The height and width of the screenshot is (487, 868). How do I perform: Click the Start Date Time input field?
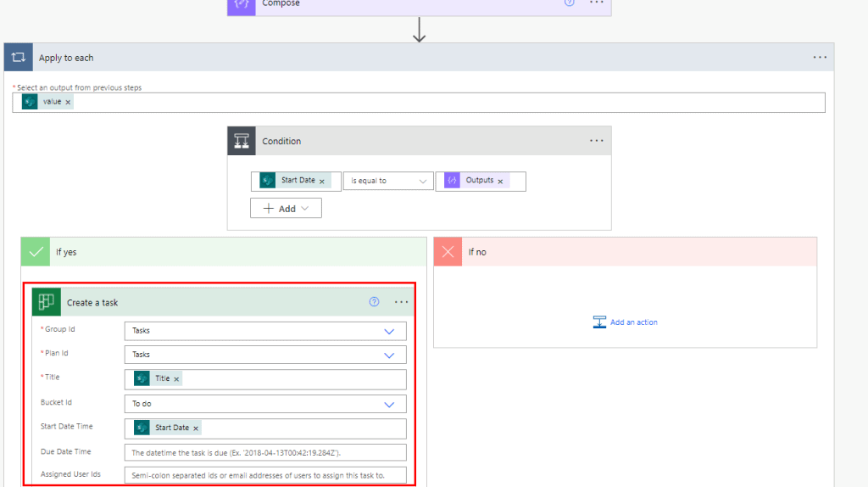pyautogui.click(x=265, y=428)
